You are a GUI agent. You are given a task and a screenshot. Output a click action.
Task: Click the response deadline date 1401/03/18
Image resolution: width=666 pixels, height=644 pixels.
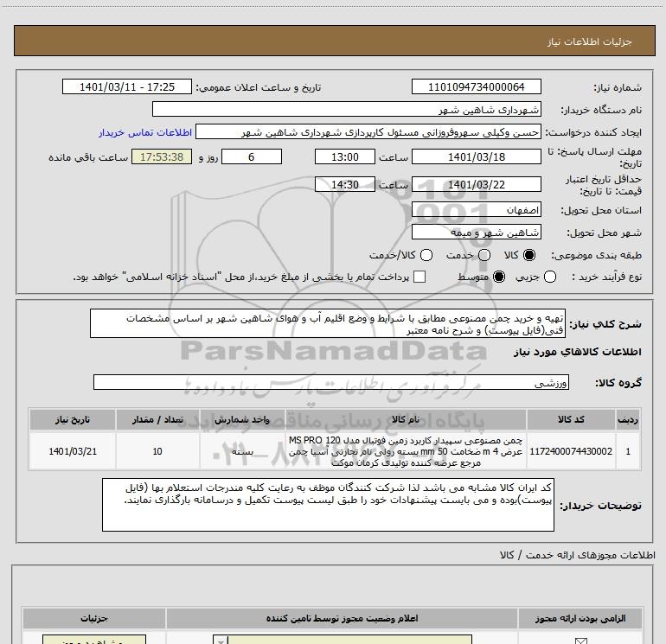point(476,156)
